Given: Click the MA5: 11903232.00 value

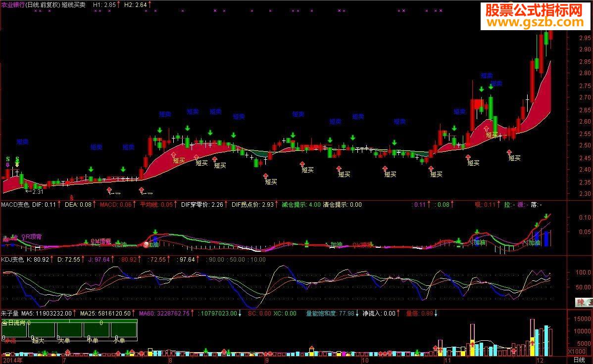Looking at the screenshot, I should [47, 314].
